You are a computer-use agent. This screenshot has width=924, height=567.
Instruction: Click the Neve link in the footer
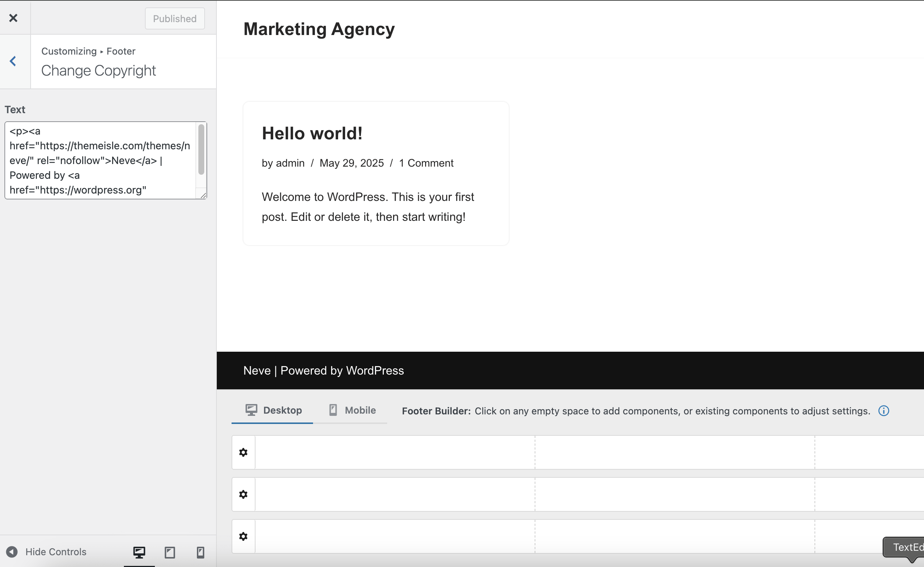click(257, 371)
